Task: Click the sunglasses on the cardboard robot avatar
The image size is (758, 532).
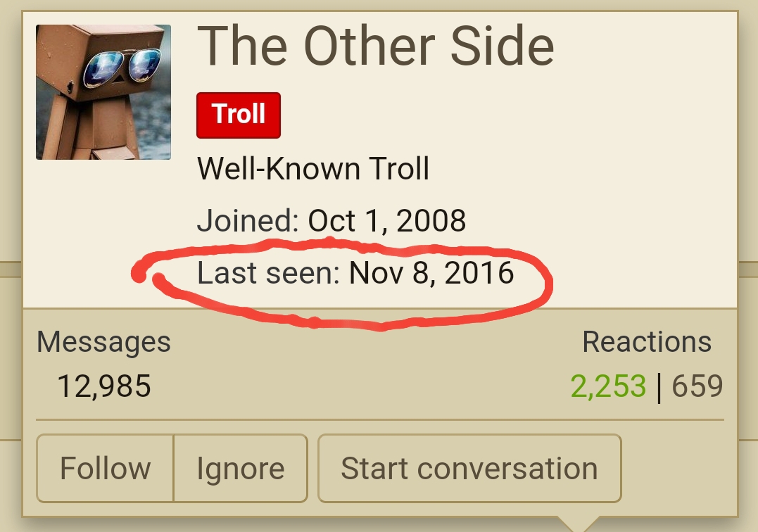Action: click(122, 68)
